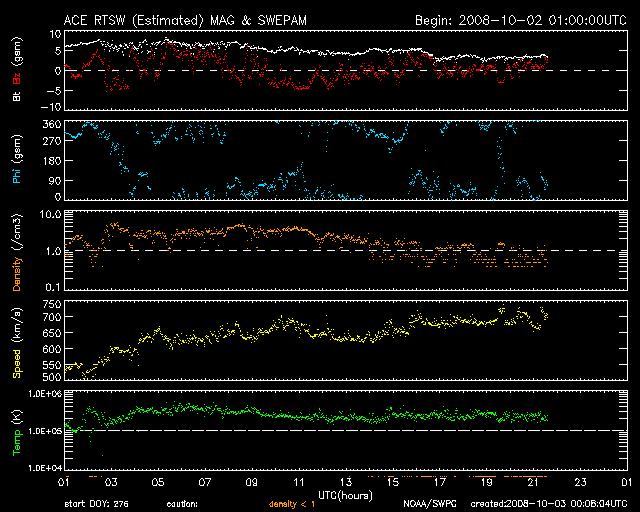
Task: Click the '11' hour label on the time axis
Action: (299, 482)
